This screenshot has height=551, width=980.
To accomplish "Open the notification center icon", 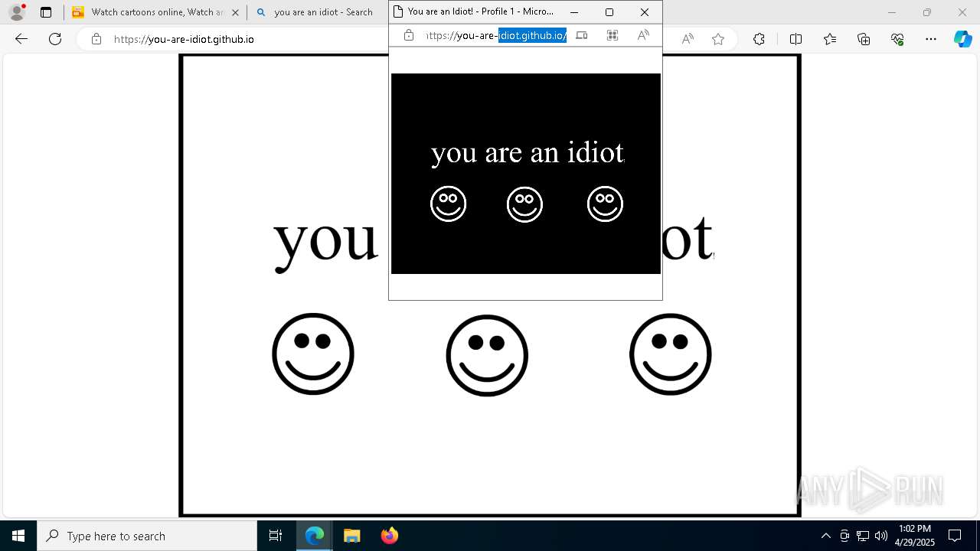I will point(955,536).
